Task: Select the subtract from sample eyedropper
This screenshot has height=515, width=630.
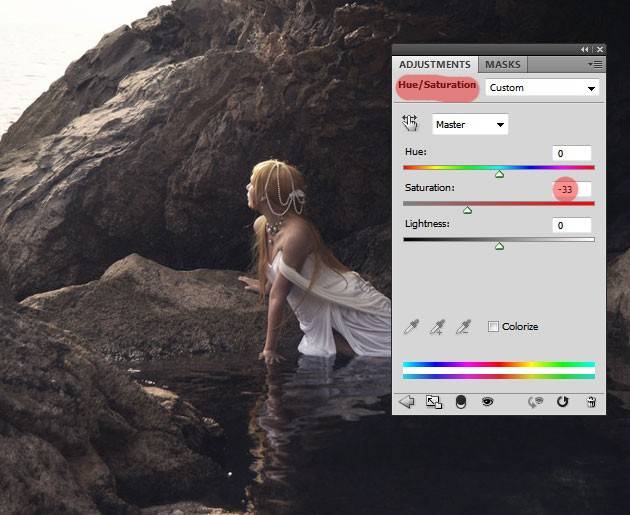Action: pyautogui.click(x=463, y=327)
